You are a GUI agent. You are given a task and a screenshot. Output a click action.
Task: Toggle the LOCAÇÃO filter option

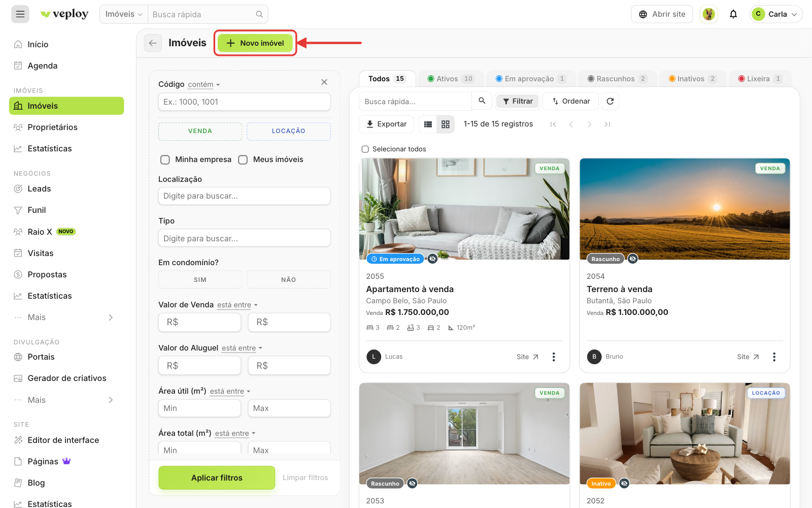pyautogui.click(x=289, y=131)
